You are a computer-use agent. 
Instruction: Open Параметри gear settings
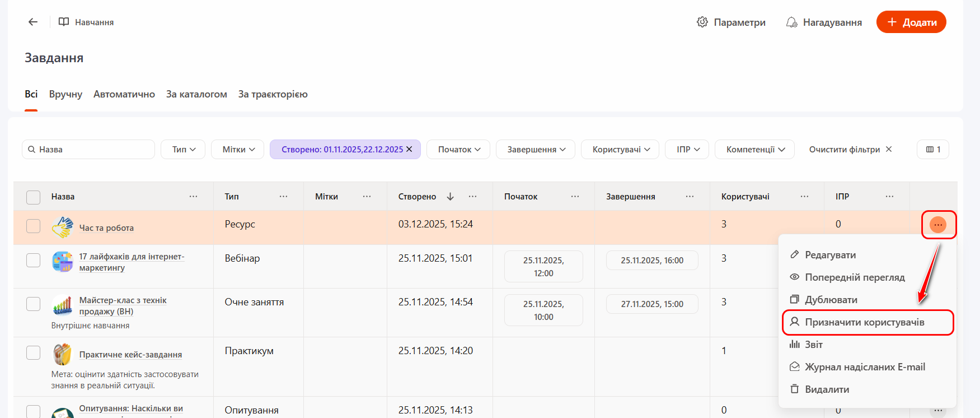pyautogui.click(x=730, y=22)
